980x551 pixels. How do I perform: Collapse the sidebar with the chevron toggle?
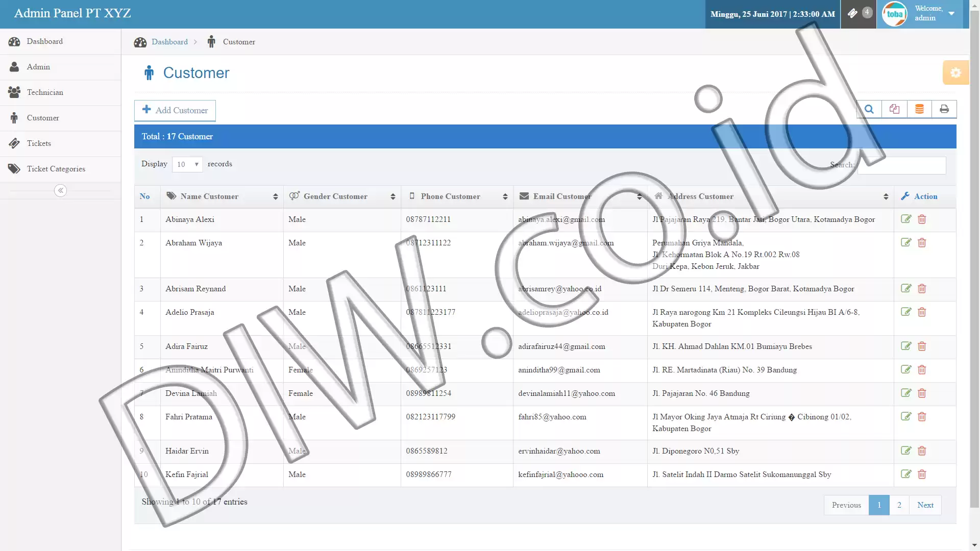(x=60, y=190)
